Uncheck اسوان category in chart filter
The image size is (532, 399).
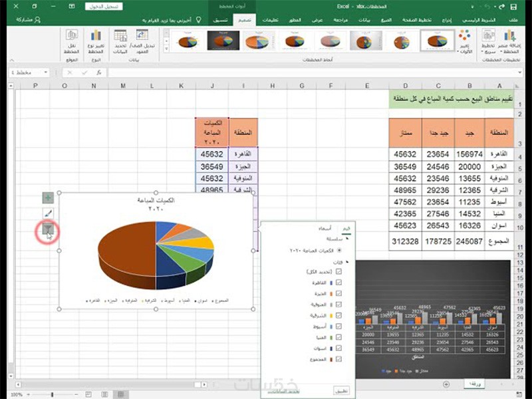[x=338, y=348]
